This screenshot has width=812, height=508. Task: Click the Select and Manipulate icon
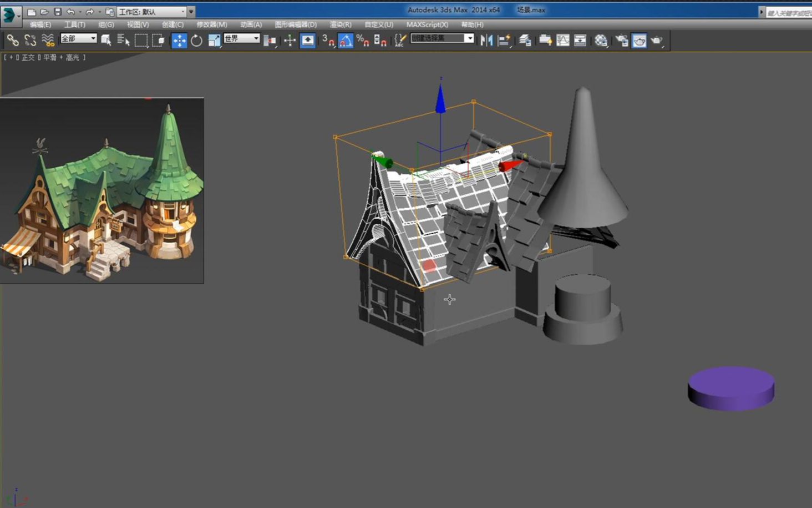[x=290, y=40]
